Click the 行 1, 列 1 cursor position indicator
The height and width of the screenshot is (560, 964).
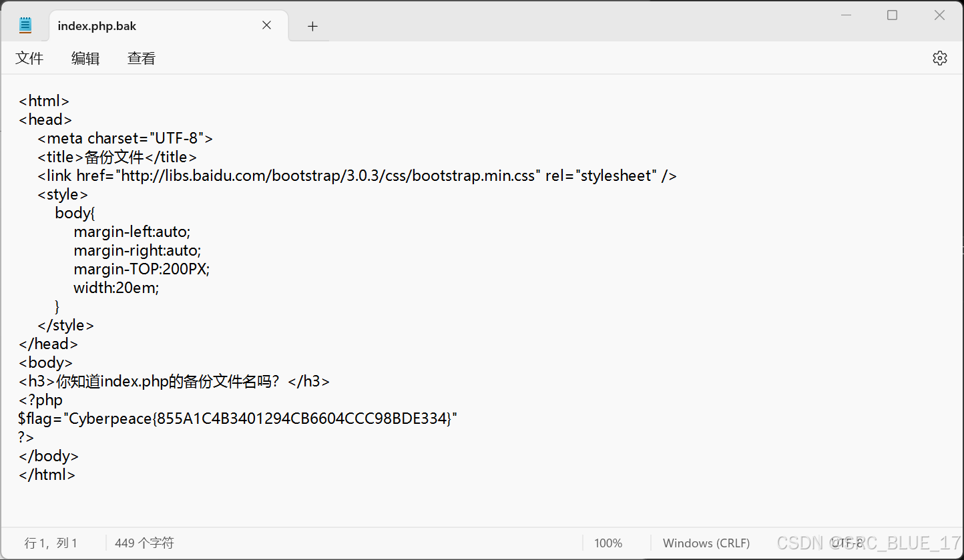pos(51,543)
